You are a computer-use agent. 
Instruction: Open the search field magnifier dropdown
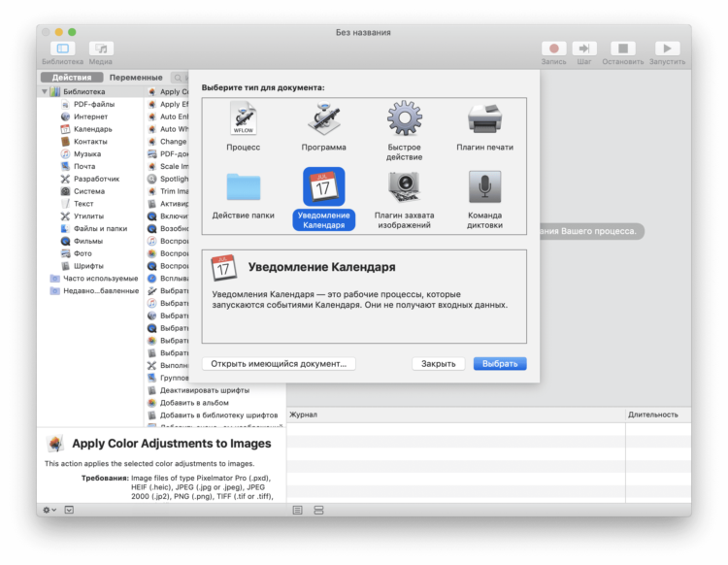tap(179, 78)
